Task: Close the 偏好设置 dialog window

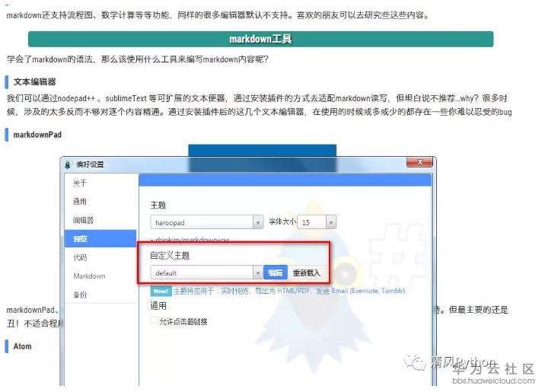Action: point(419,162)
